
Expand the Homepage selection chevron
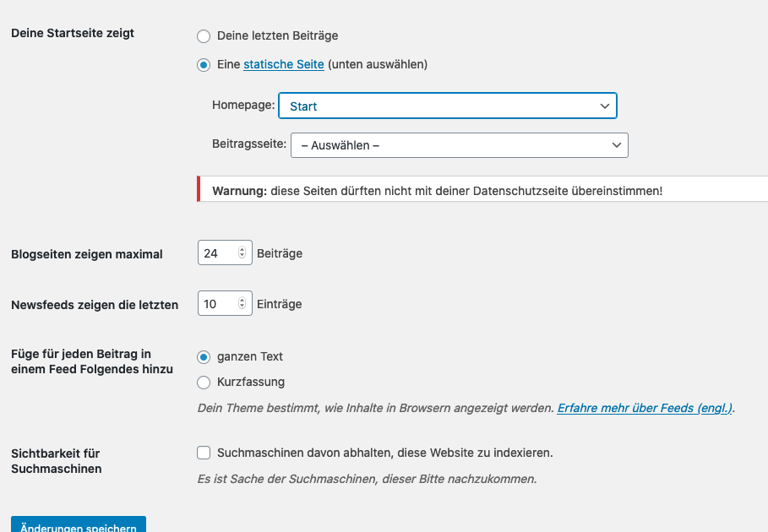(x=604, y=106)
